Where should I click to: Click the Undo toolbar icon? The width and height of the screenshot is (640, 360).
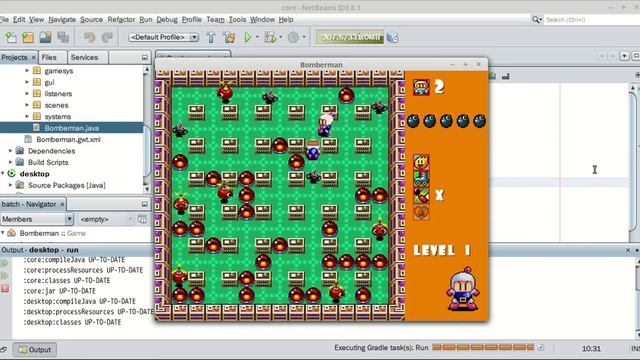(x=89, y=38)
